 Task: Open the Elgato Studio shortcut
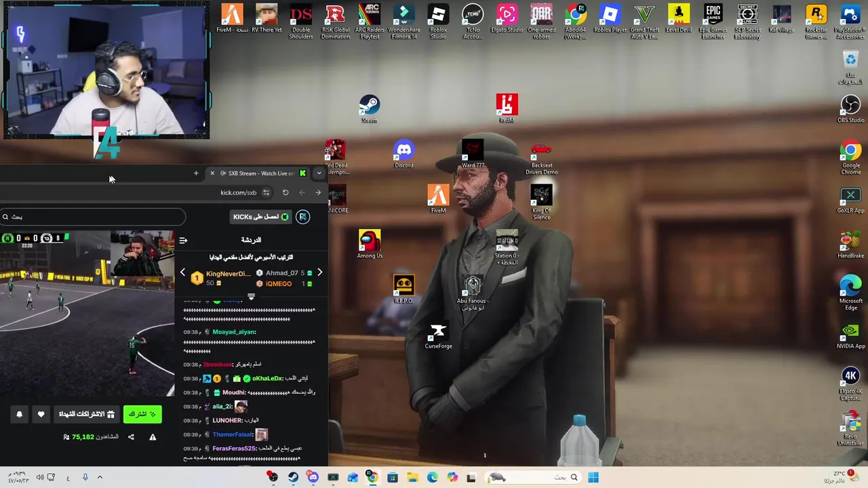[x=507, y=18]
